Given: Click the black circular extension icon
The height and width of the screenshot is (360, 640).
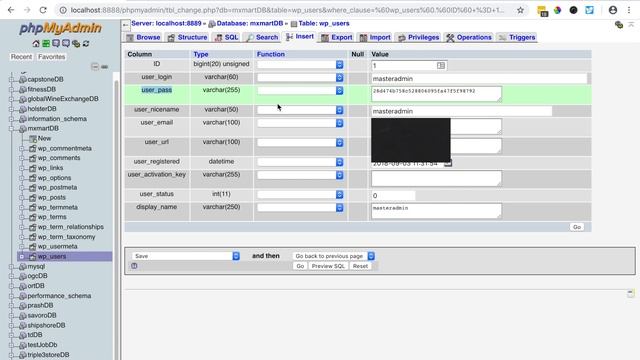Looking at the screenshot, I should [x=573, y=10].
